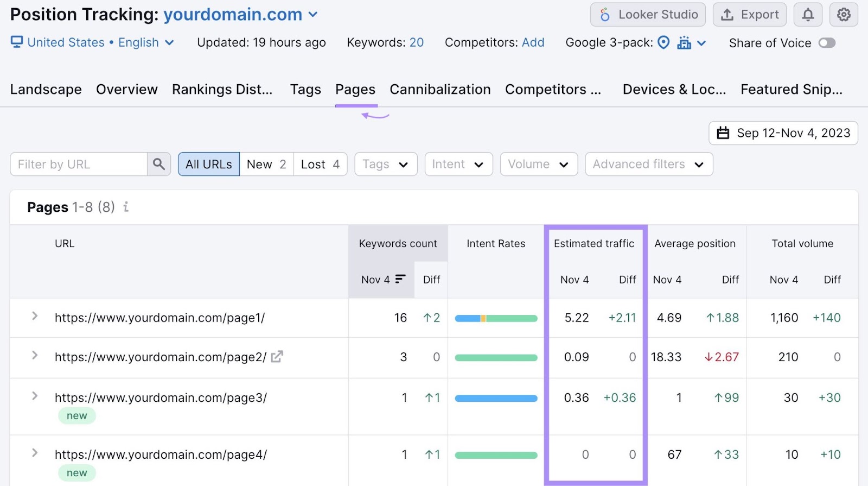Expand the page2 URL row

[x=35, y=355]
